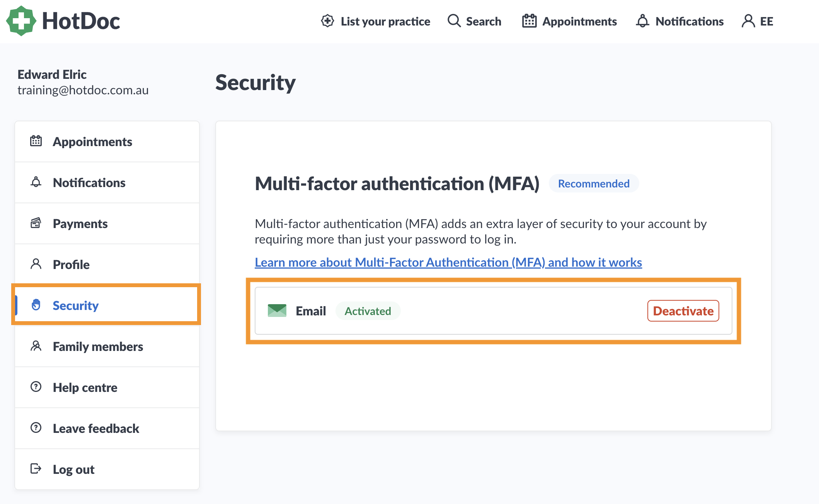Image resolution: width=819 pixels, height=504 pixels.
Task: Select Log out in the sidebar
Action: (x=107, y=470)
